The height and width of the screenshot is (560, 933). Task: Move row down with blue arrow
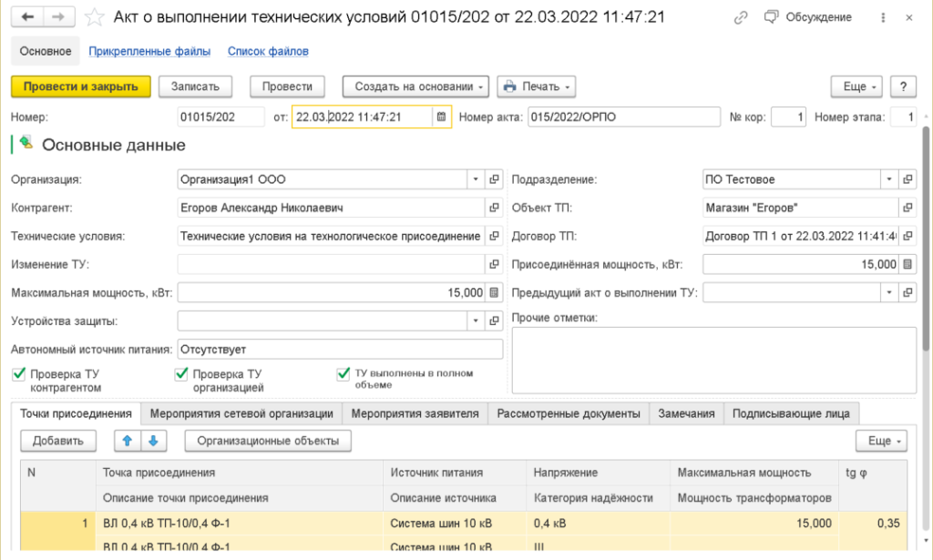[152, 441]
